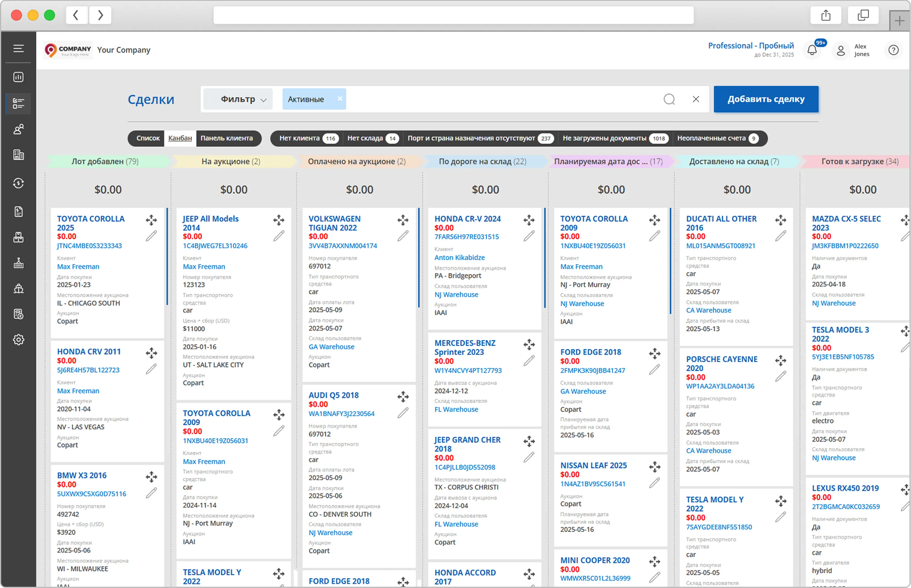
Task: Go forward with the browser forward arrow
Action: pos(100,15)
